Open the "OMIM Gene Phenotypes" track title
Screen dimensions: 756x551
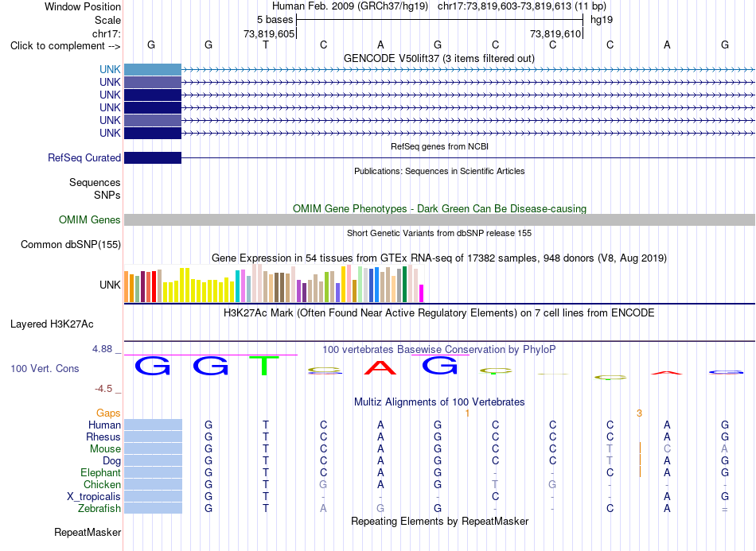[439, 208]
